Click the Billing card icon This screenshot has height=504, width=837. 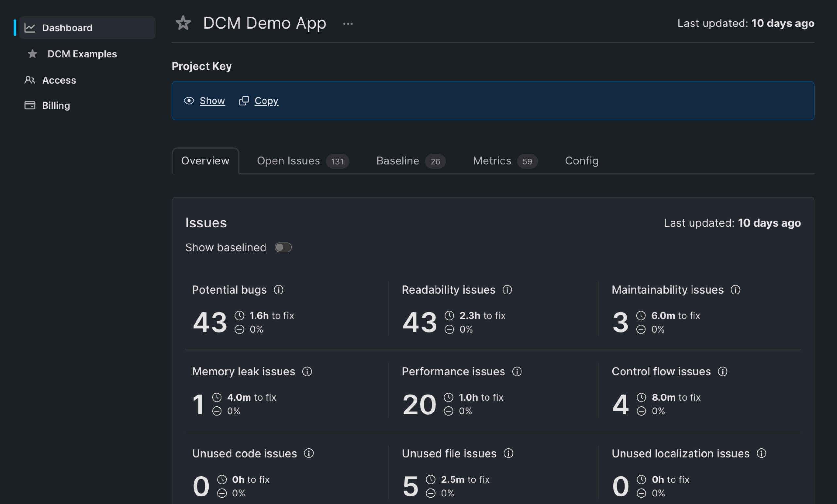[x=30, y=105]
